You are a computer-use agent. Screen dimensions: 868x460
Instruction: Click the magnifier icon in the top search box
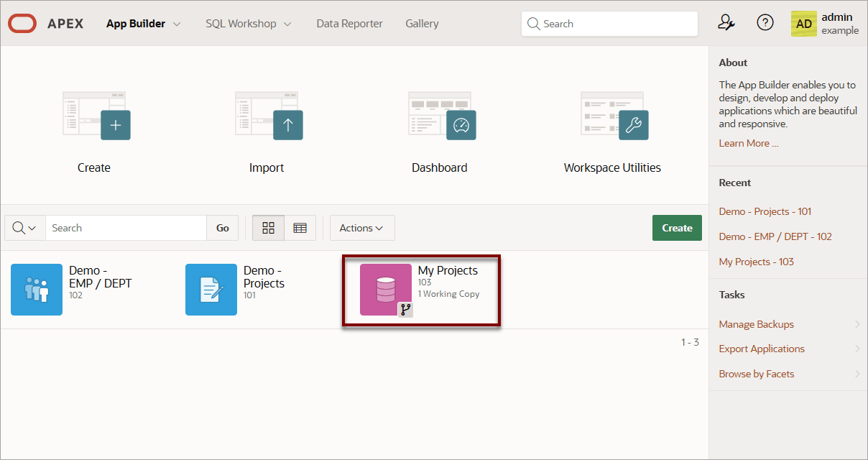click(533, 24)
